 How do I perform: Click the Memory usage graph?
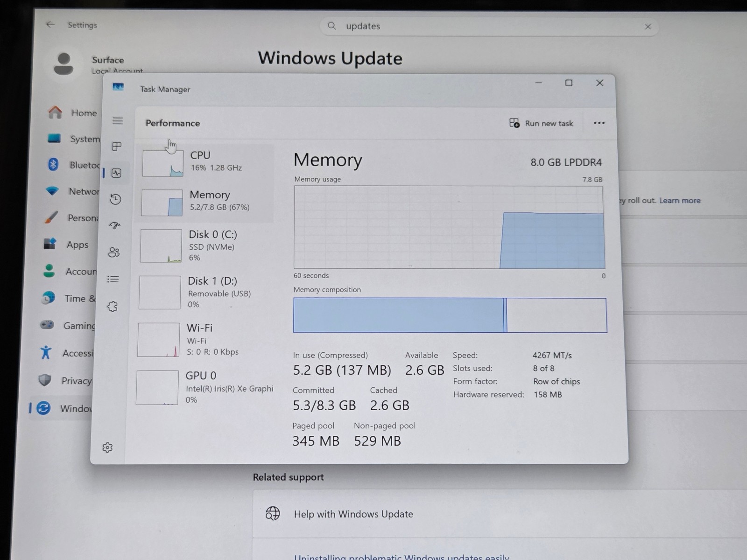coord(449,227)
